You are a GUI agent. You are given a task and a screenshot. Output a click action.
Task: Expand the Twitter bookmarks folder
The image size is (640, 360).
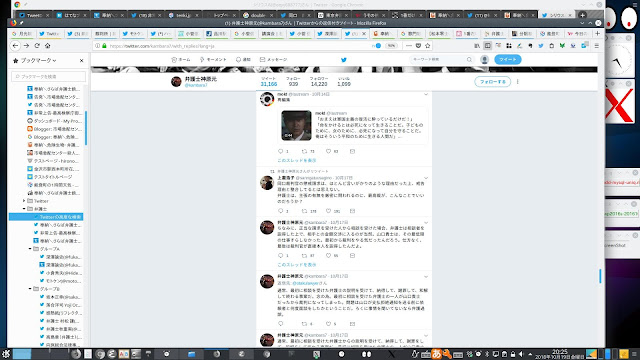pyautogui.click(x=24, y=201)
